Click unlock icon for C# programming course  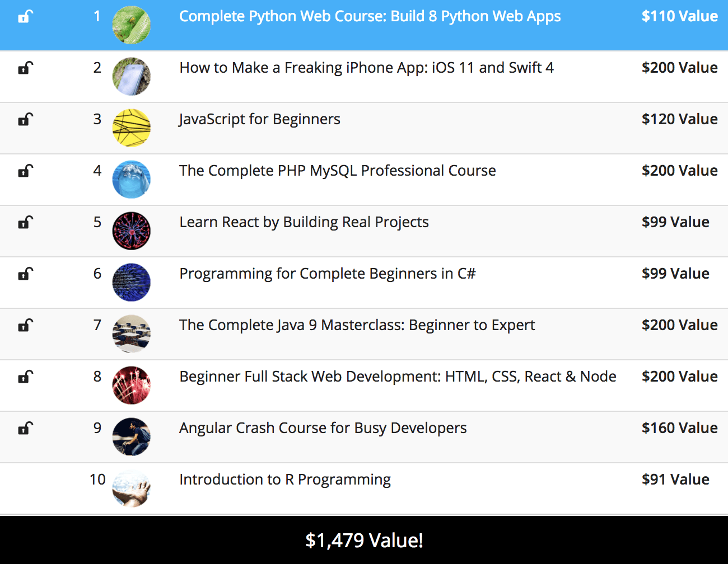point(25,274)
